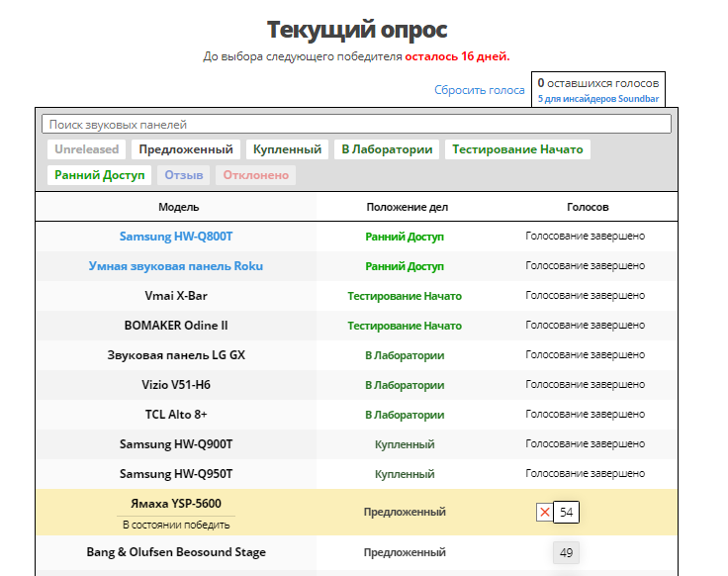The height and width of the screenshot is (576, 728).
Task: Vote for Bang & Olufsen with 49 button
Action: [566, 552]
